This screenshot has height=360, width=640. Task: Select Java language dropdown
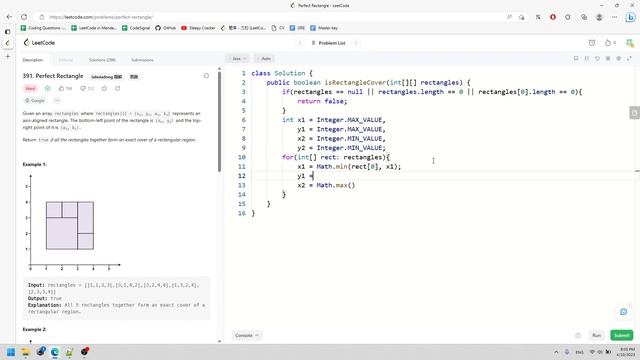238,59
